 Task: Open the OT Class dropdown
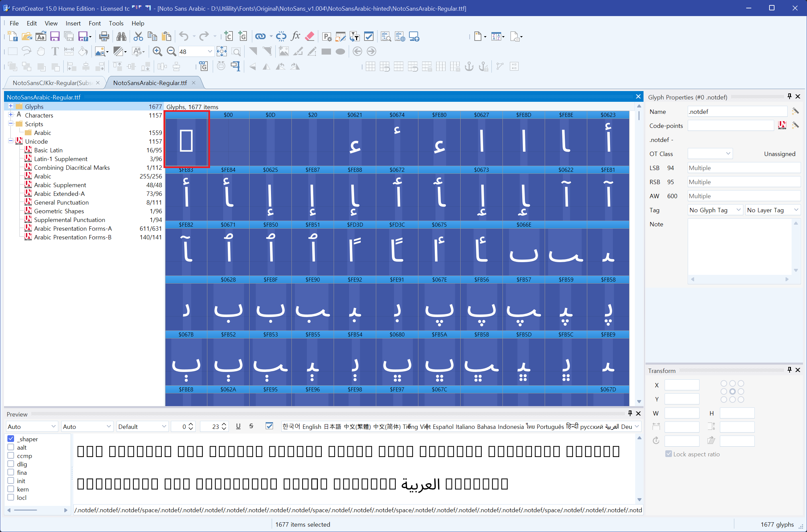(x=710, y=154)
